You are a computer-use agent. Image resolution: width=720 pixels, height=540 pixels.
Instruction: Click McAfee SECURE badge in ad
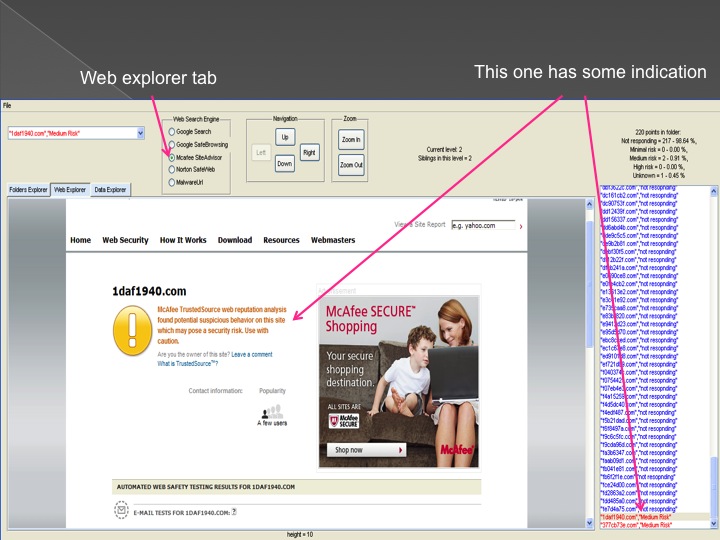click(x=344, y=421)
